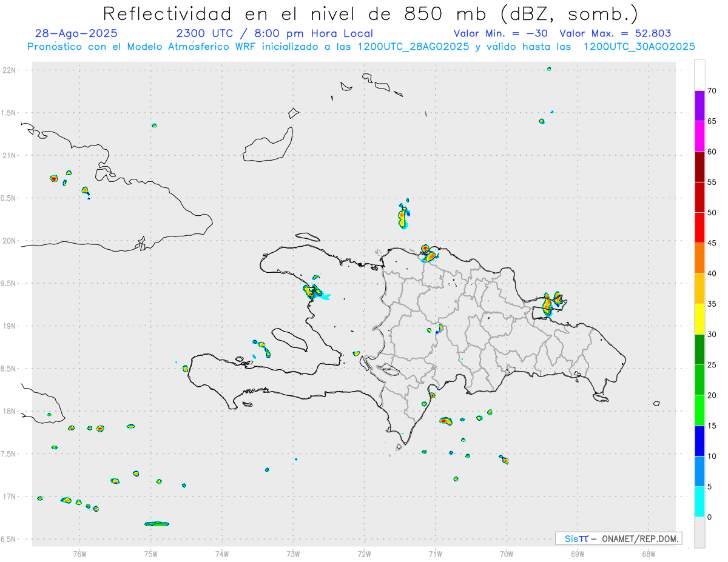Click the cyan 0–5 dBZ legend swatch
Image resolution: width=728 pixels, height=562 pixels.
tap(699, 502)
